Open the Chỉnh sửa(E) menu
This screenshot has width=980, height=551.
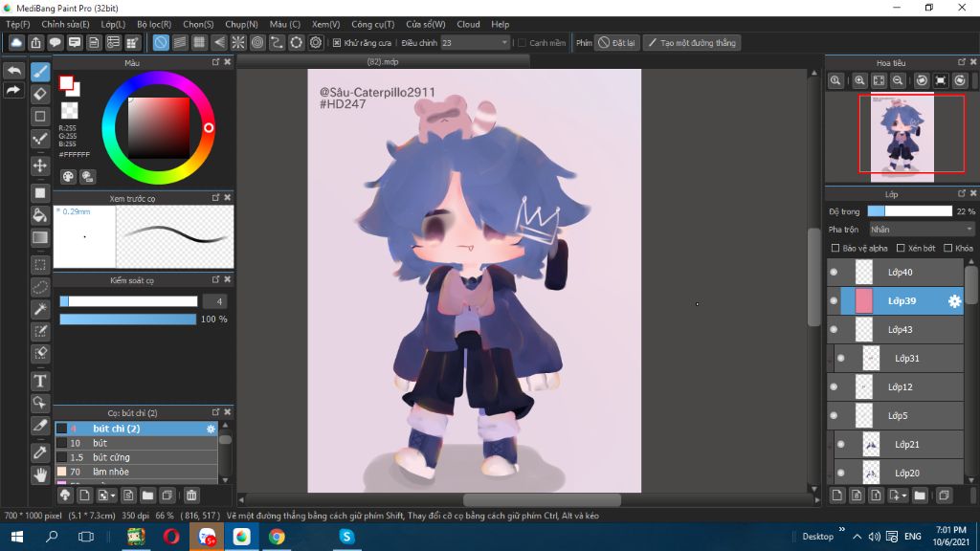(x=66, y=24)
